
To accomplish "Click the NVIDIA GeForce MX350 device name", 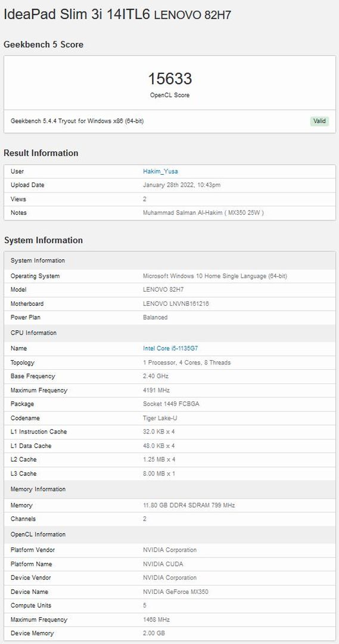I will pyautogui.click(x=173, y=592).
